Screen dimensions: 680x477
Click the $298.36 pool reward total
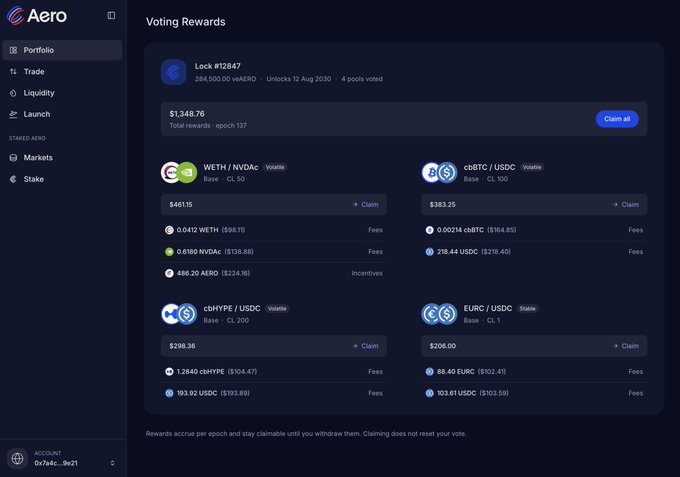click(x=182, y=346)
